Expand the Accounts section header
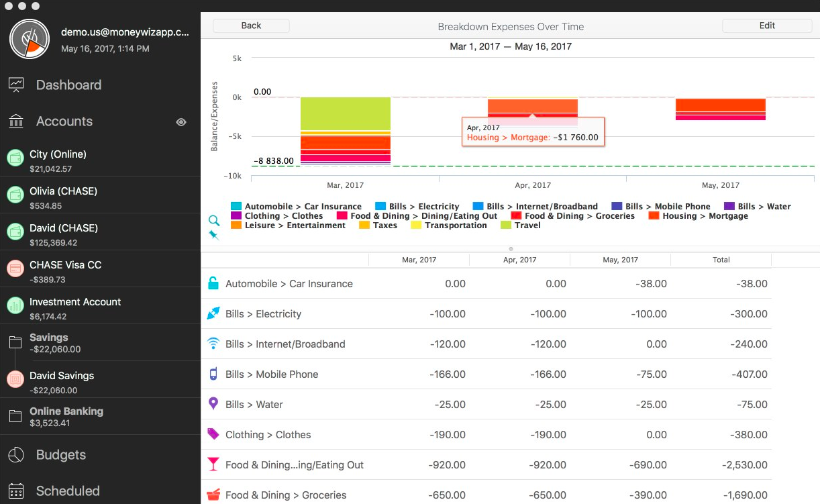 [64, 121]
